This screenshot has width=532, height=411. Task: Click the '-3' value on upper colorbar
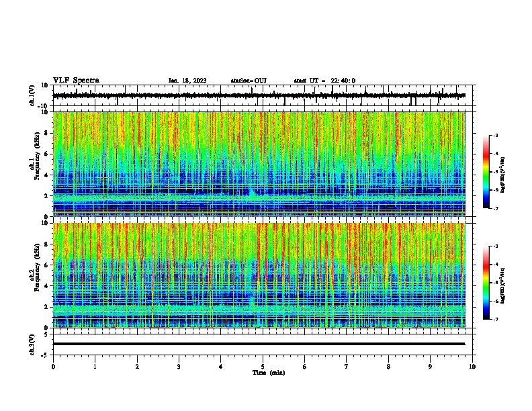tap(495, 136)
